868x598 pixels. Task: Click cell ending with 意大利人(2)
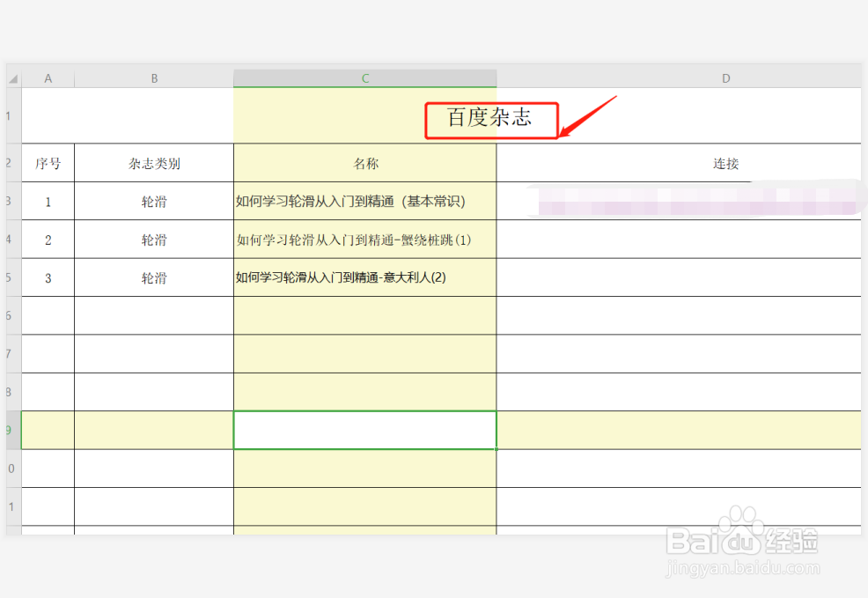(x=365, y=278)
